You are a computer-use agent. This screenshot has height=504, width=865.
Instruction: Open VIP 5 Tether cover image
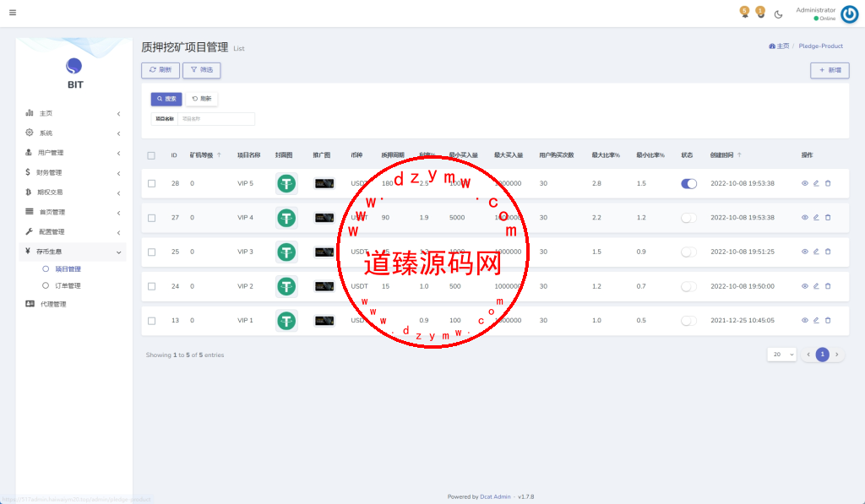pyautogui.click(x=286, y=184)
